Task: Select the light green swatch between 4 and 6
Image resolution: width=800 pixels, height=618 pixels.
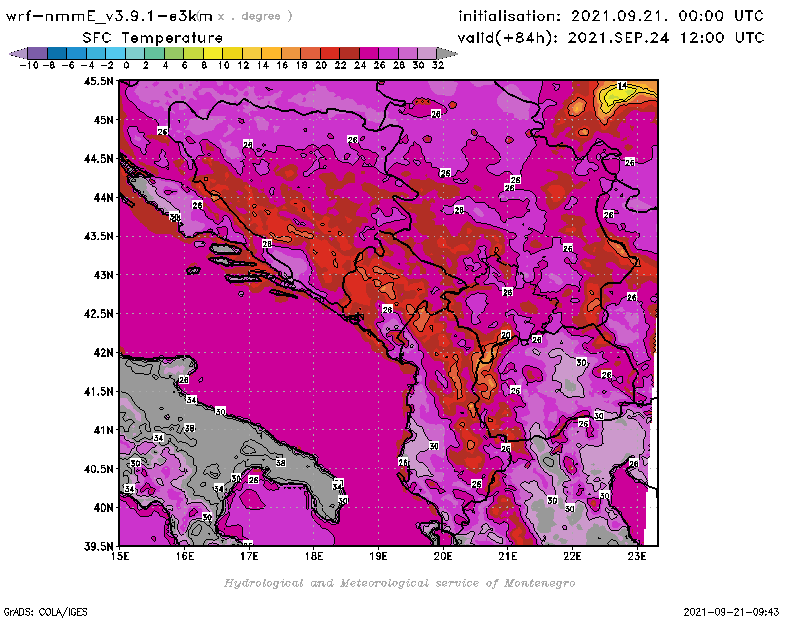Action: (173, 53)
